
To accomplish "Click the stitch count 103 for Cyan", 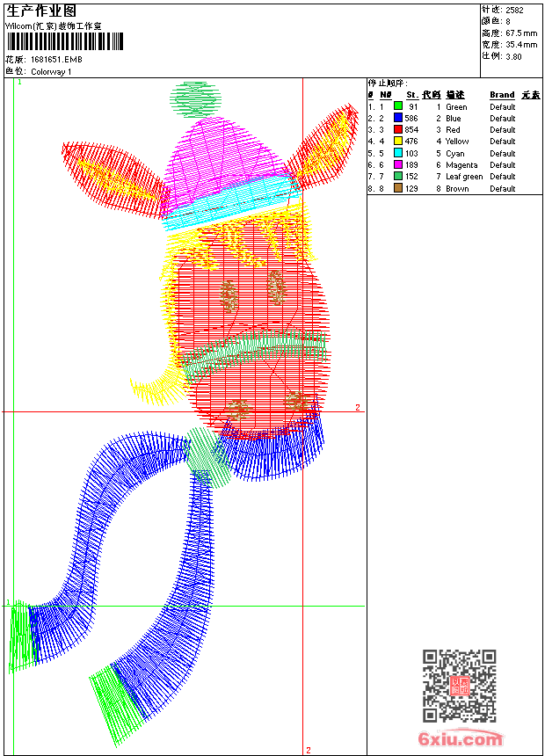I will pos(411,153).
